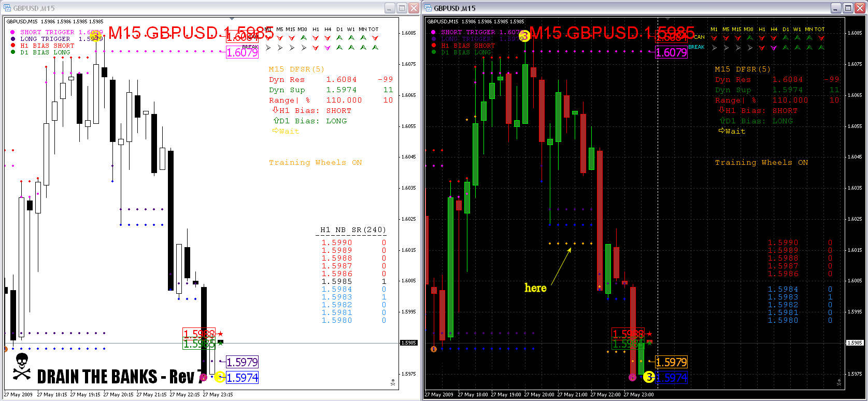
Task: Maximize the left GBPUSD,M15 window
Action: point(402,8)
